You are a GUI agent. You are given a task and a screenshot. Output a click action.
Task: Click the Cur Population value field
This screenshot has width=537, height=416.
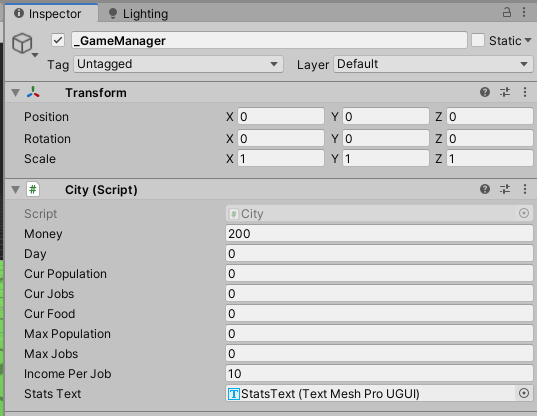379,274
